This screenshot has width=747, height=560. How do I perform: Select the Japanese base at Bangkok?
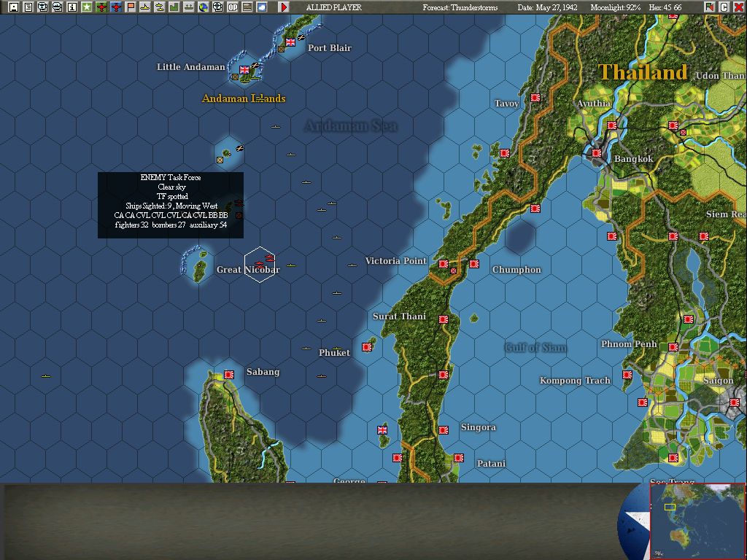pos(597,153)
